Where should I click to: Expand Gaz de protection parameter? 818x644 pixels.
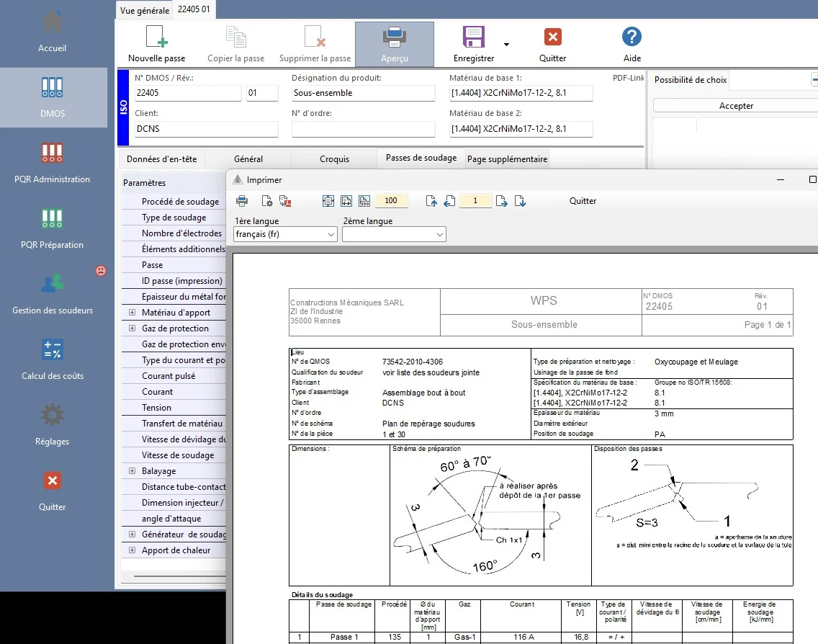click(132, 328)
